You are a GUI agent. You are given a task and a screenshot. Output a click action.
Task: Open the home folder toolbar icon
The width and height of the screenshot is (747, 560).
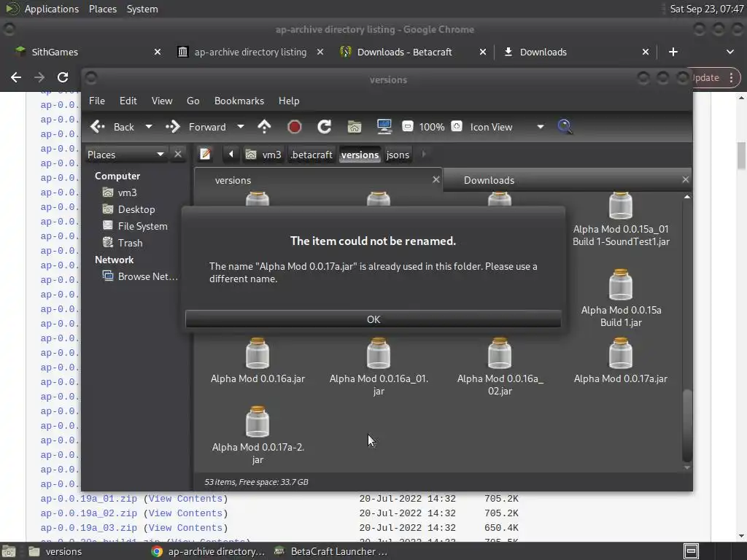point(355,127)
